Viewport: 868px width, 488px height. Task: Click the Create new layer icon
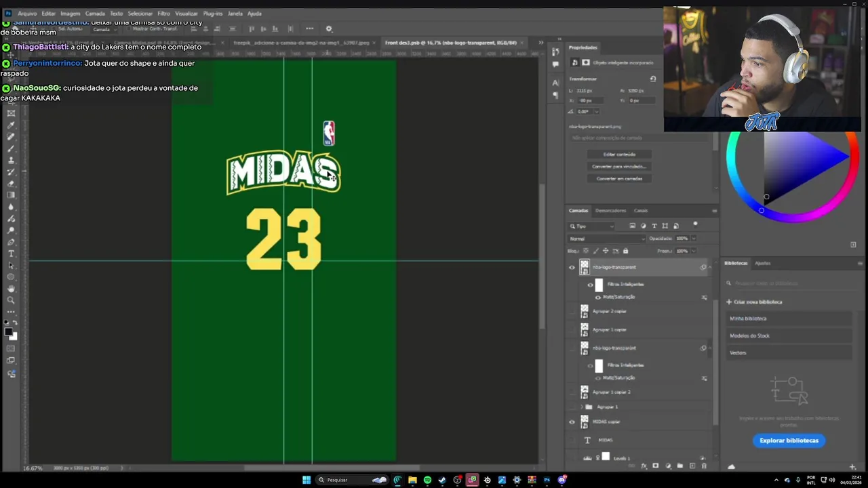click(692, 466)
